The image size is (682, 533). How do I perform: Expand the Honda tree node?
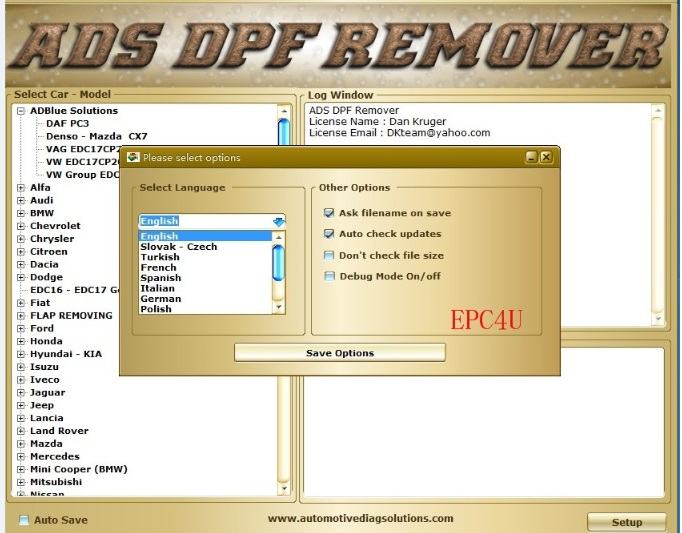(x=20, y=342)
